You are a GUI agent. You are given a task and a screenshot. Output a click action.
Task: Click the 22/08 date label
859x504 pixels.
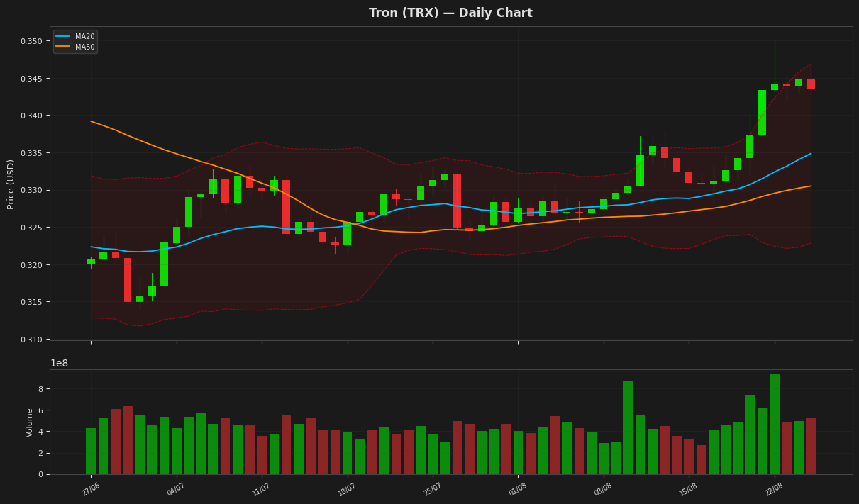click(x=773, y=490)
